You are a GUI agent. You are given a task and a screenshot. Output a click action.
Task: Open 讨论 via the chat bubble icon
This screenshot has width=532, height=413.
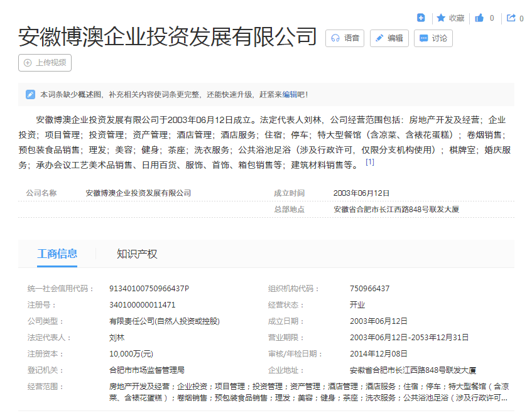[424, 38]
